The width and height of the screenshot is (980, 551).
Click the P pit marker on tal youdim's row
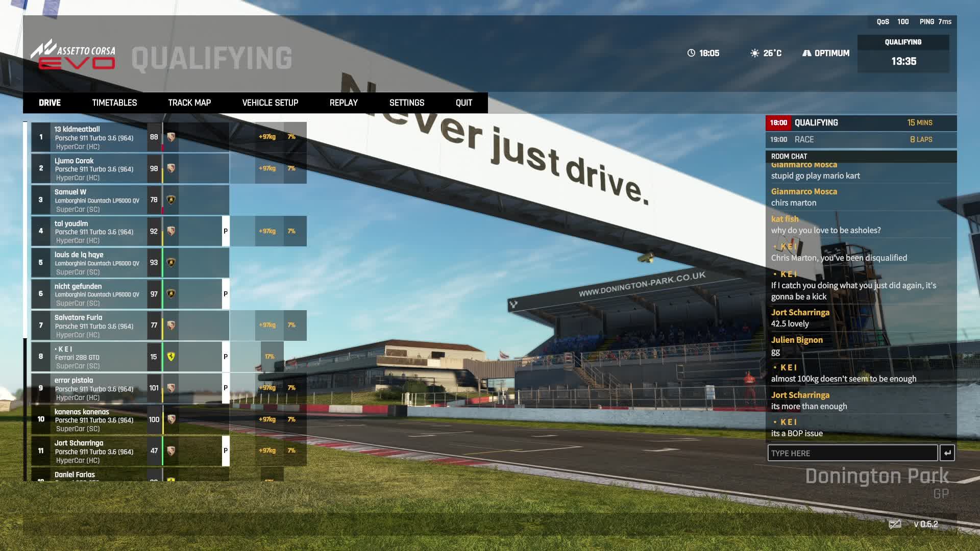226,231
